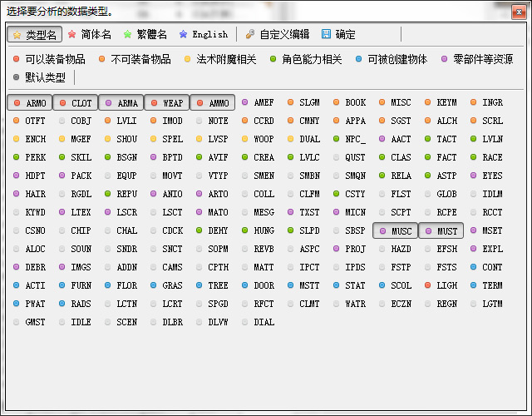The width and height of the screenshot is (532, 416).
Task: Select the WATR data type
Action: (x=349, y=304)
